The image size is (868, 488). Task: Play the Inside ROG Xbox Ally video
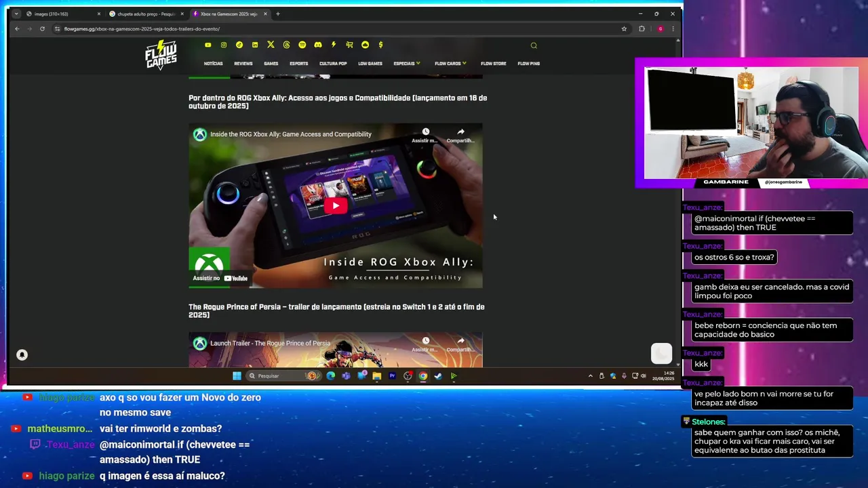click(x=336, y=206)
